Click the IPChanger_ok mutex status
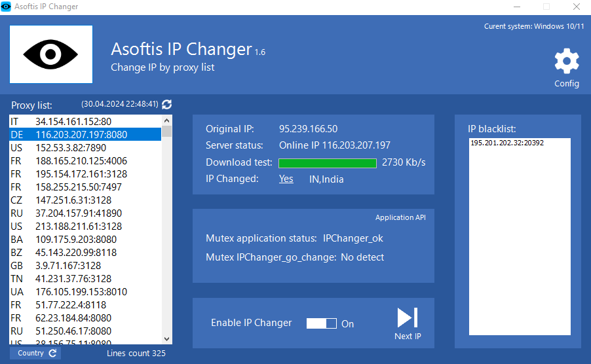Screen dimensions: 591x364 click(353, 239)
